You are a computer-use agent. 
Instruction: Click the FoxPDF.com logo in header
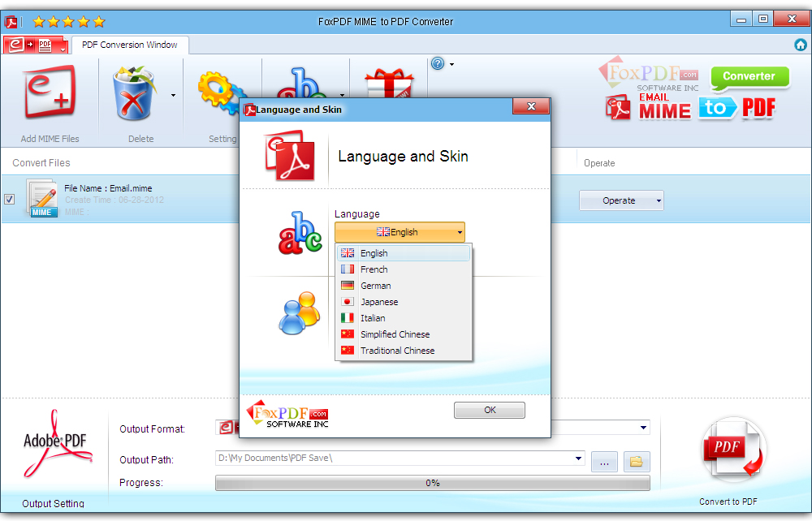click(x=648, y=74)
